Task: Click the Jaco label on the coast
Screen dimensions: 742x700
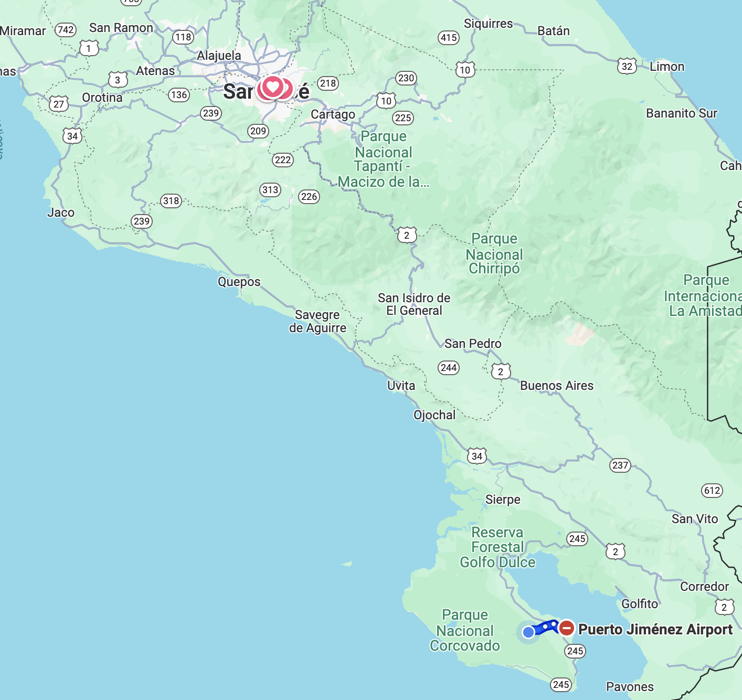Action: (x=61, y=213)
